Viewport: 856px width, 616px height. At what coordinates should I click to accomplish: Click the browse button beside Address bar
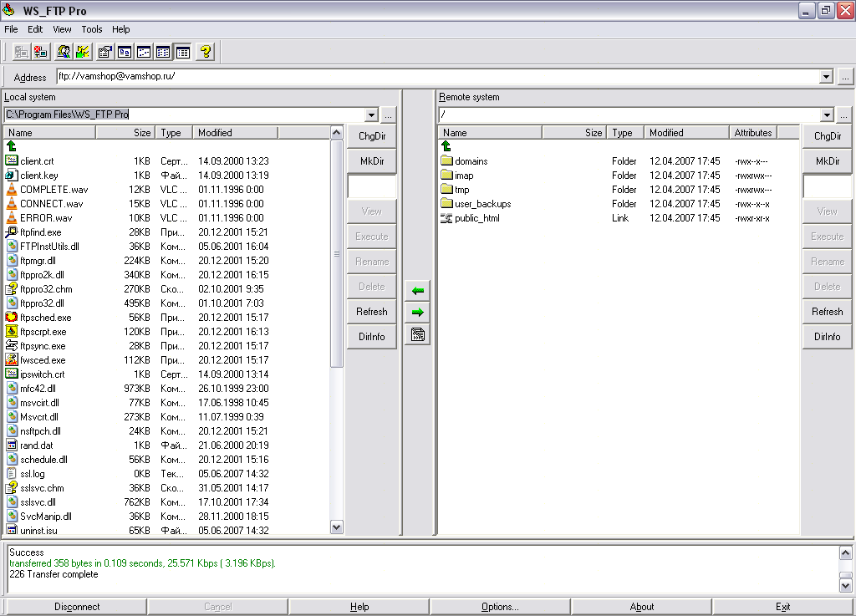(x=845, y=77)
